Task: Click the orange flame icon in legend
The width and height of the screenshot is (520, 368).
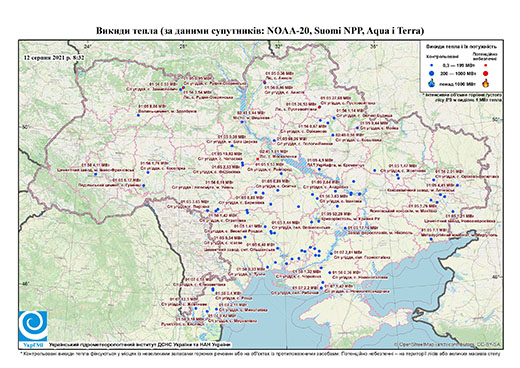Action: pos(486,83)
